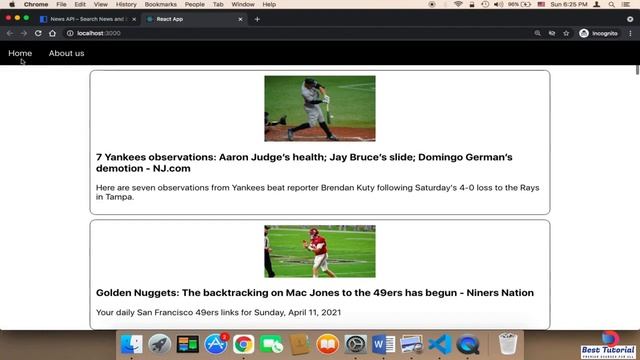The width and height of the screenshot is (640, 360).
Task: Open the volume control in the menu bar
Action: point(498,4)
